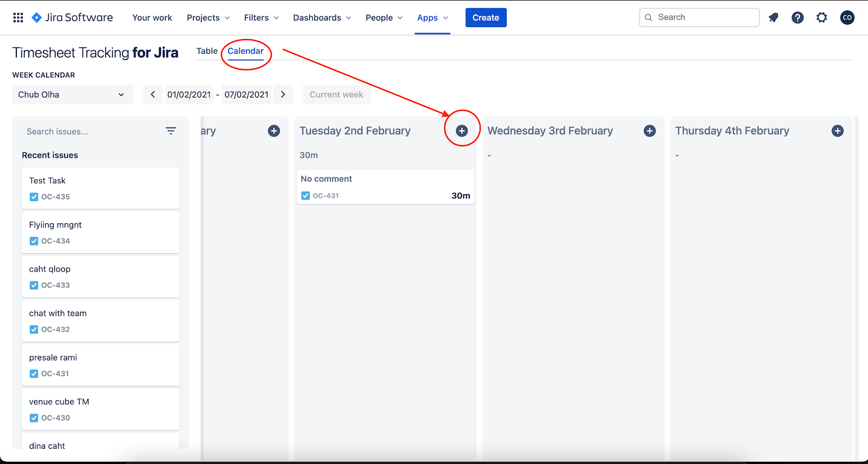This screenshot has height=464, width=868.
Task: Switch to the Table tab
Action: (x=207, y=51)
